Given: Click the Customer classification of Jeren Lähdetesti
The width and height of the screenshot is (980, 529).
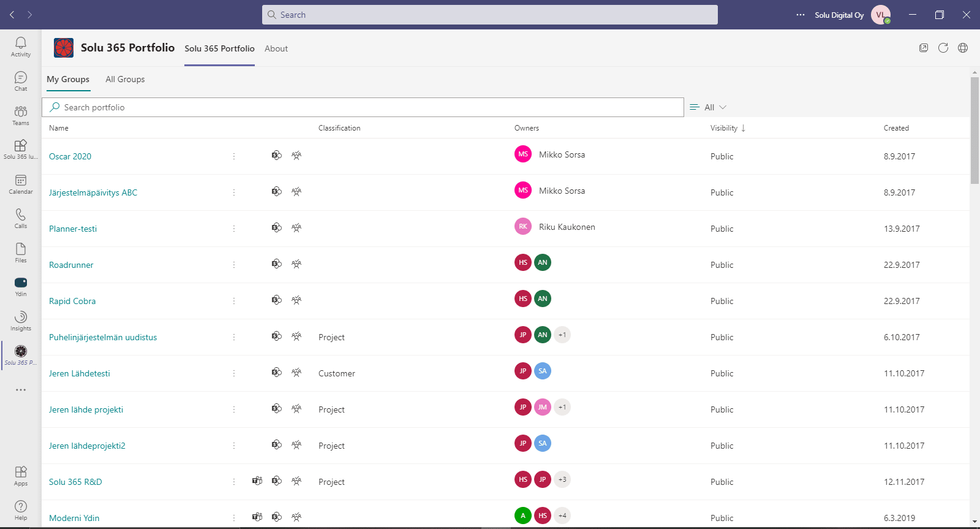Looking at the screenshot, I should [x=337, y=373].
